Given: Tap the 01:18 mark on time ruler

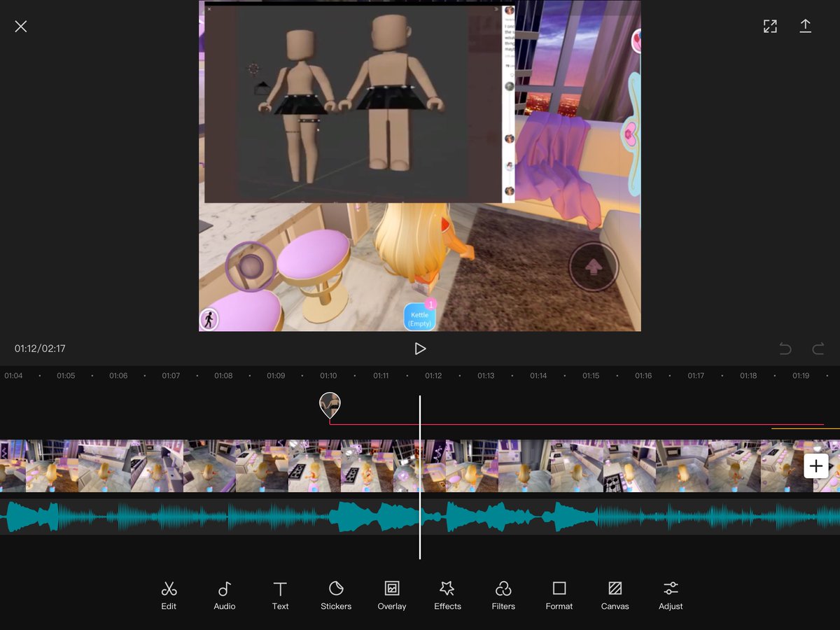Looking at the screenshot, I should point(748,376).
